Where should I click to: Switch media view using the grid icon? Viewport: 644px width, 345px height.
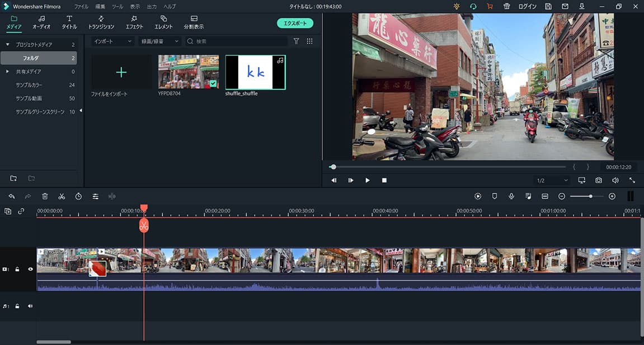(309, 41)
